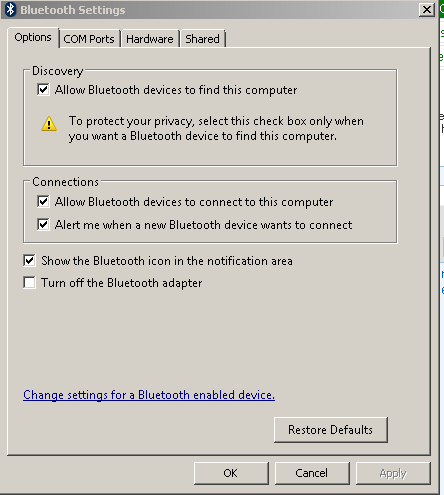Uncheck Show the Bluetooth icon in notification area
The height and width of the screenshot is (495, 444).
[x=29, y=260]
